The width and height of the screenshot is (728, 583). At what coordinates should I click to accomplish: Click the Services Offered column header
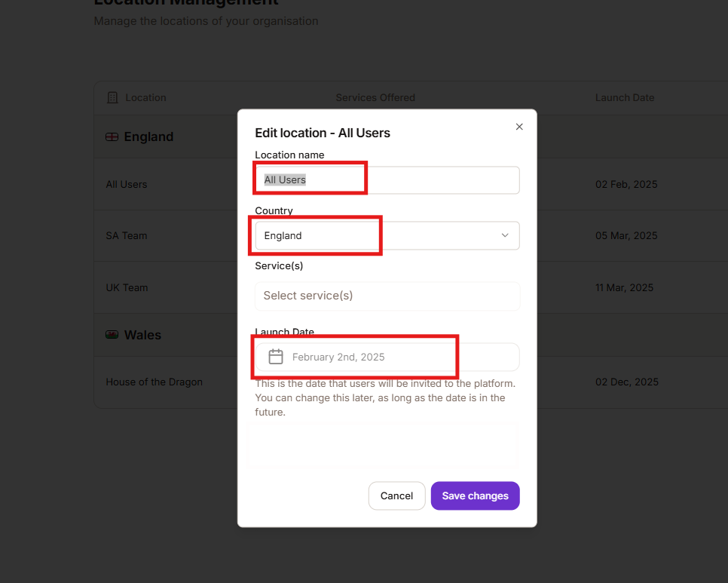[375, 97]
